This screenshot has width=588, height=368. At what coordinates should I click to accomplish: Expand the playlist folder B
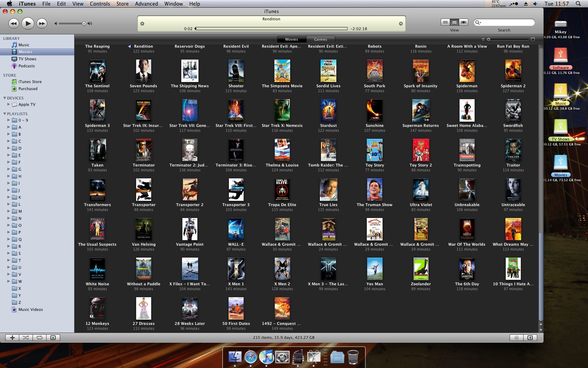(8, 134)
